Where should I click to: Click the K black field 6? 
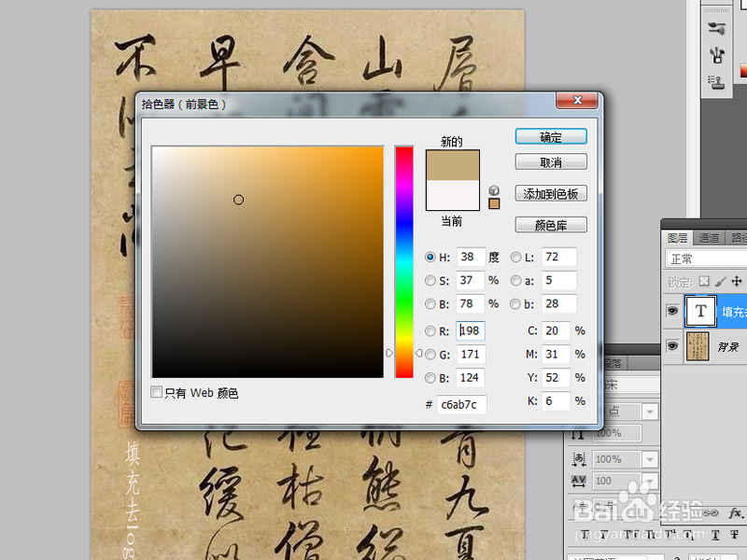click(556, 401)
